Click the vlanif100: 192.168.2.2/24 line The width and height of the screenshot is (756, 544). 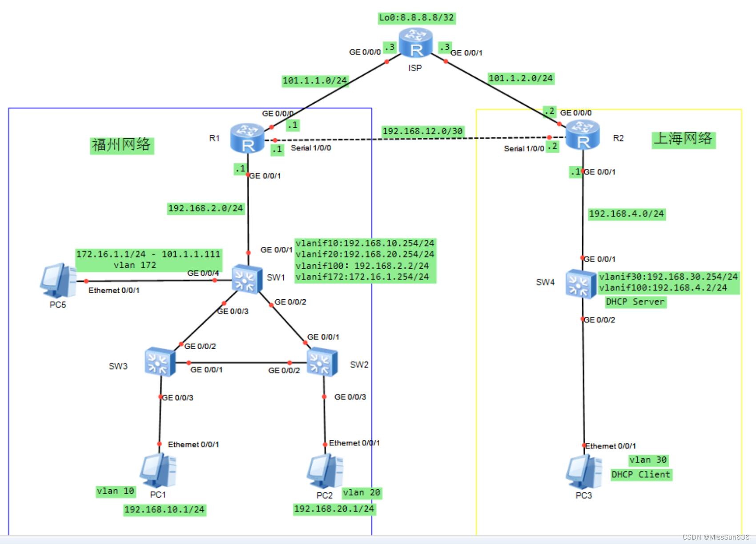point(362,266)
